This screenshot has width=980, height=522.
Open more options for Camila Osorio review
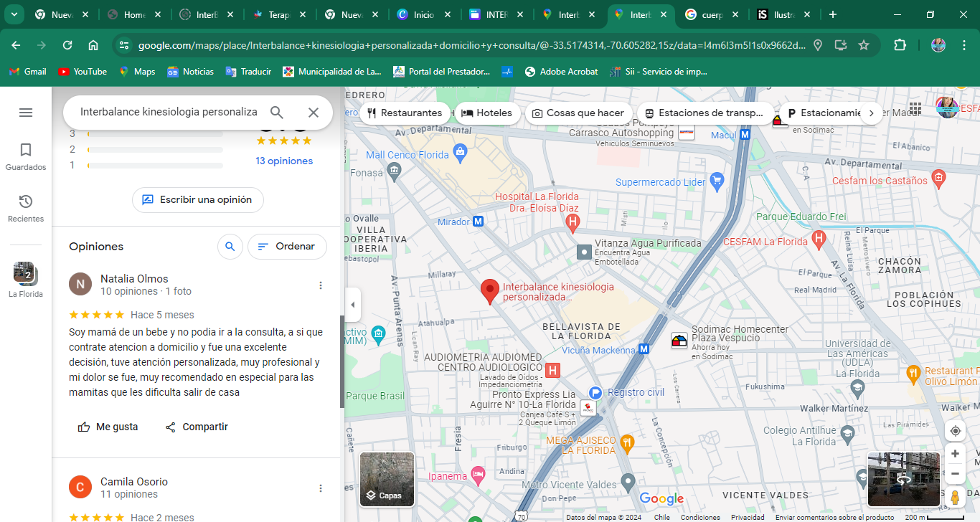(x=321, y=488)
